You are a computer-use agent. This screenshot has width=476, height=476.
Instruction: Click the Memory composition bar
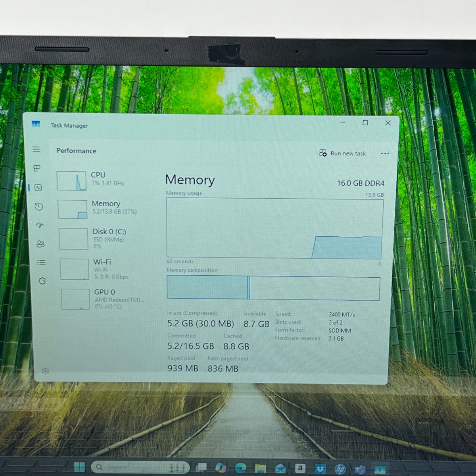[x=273, y=288]
